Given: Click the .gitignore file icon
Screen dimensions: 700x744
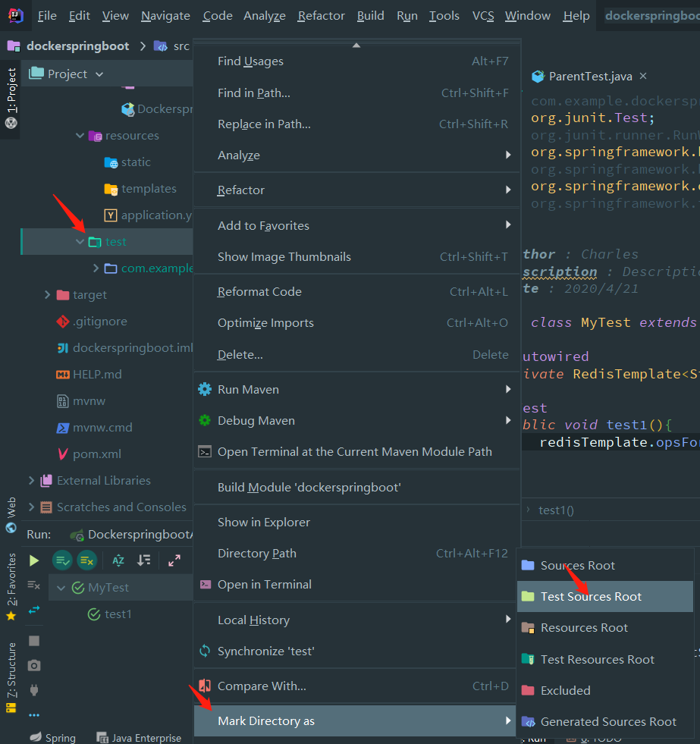Looking at the screenshot, I should tap(63, 322).
